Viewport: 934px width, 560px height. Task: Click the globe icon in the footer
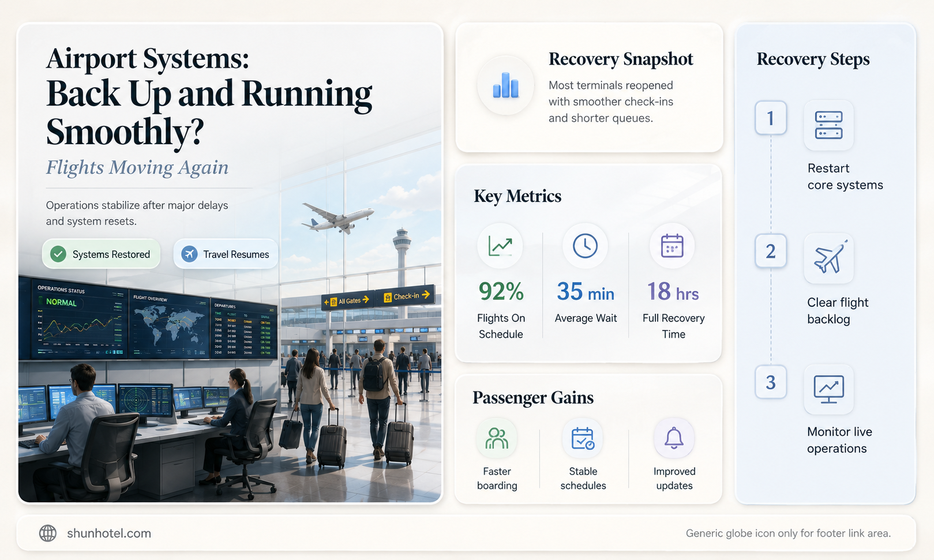(x=48, y=533)
